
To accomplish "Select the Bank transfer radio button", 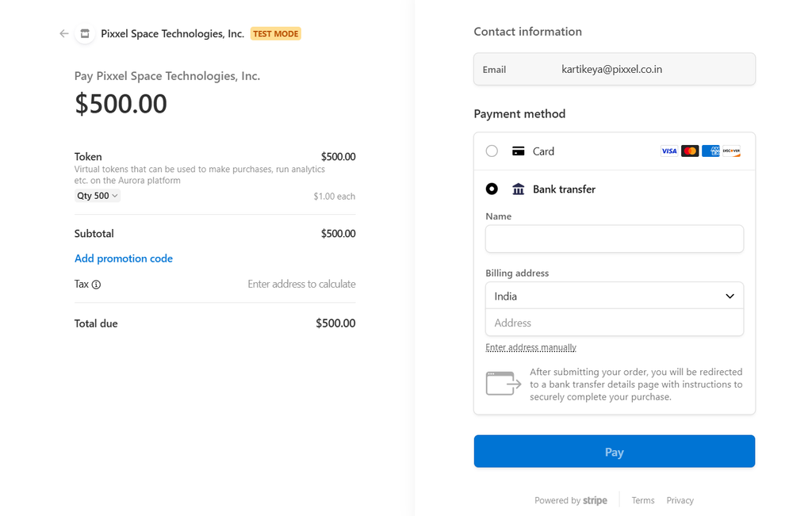I will click(x=492, y=189).
